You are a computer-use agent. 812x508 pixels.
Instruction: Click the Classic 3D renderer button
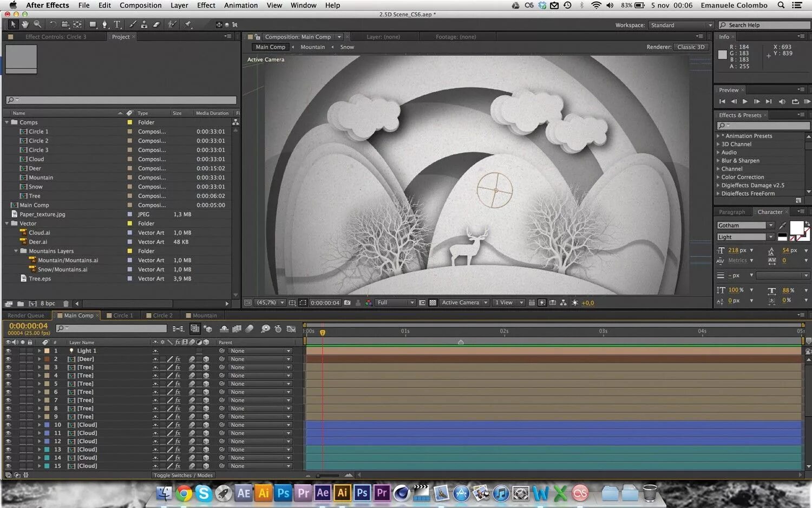pyautogui.click(x=691, y=47)
